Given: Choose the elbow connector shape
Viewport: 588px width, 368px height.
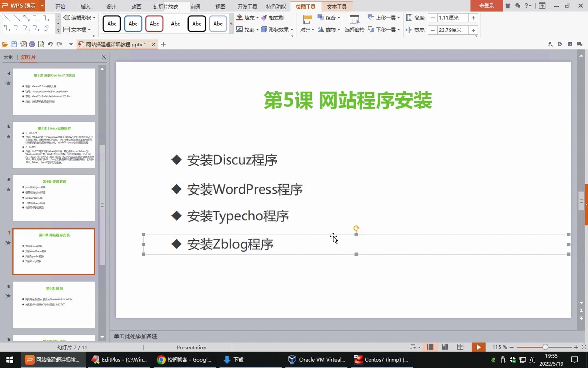Looking at the screenshot, I should point(36,18).
